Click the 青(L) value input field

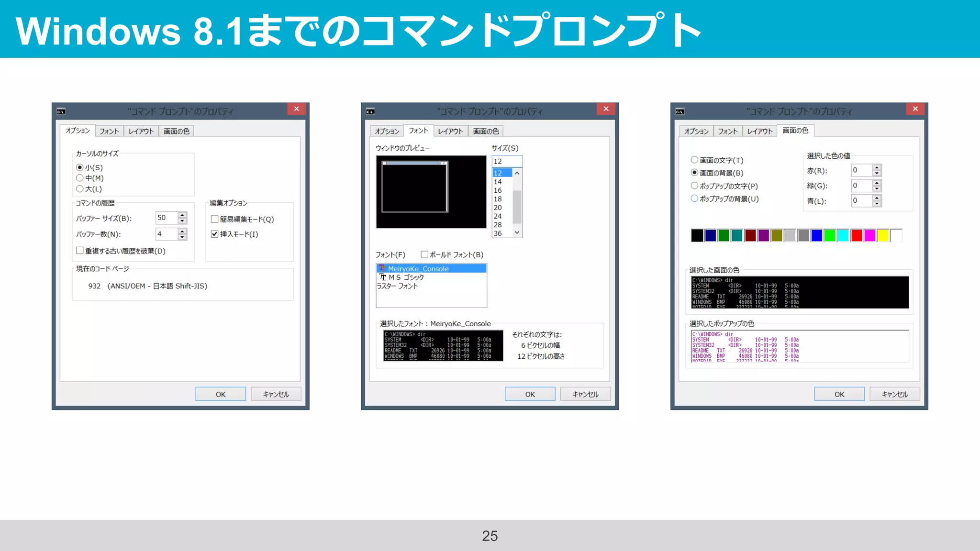point(862,200)
